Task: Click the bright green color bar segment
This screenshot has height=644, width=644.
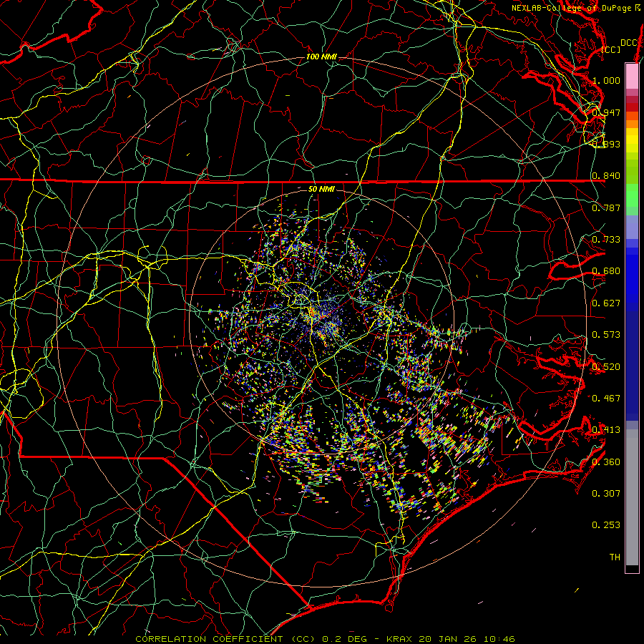Action: pos(632,195)
